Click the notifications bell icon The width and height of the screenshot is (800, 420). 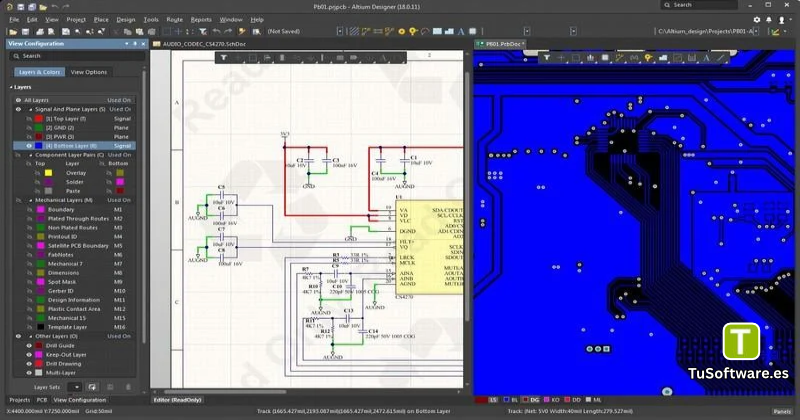click(769, 20)
